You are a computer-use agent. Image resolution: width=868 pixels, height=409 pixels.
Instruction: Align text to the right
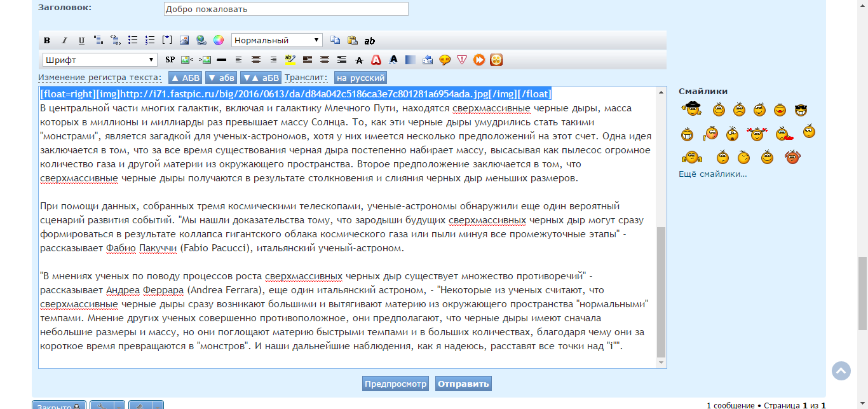pyautogui.click(x=273, y=60)
